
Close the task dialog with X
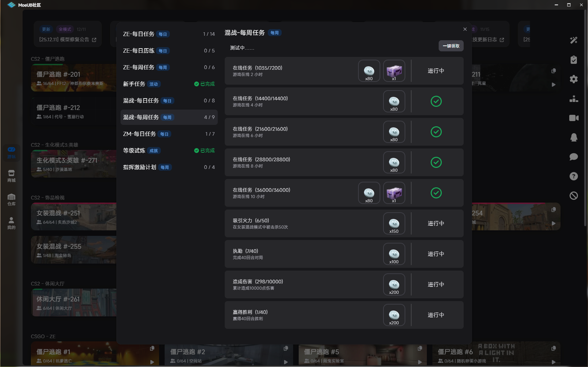465,29
